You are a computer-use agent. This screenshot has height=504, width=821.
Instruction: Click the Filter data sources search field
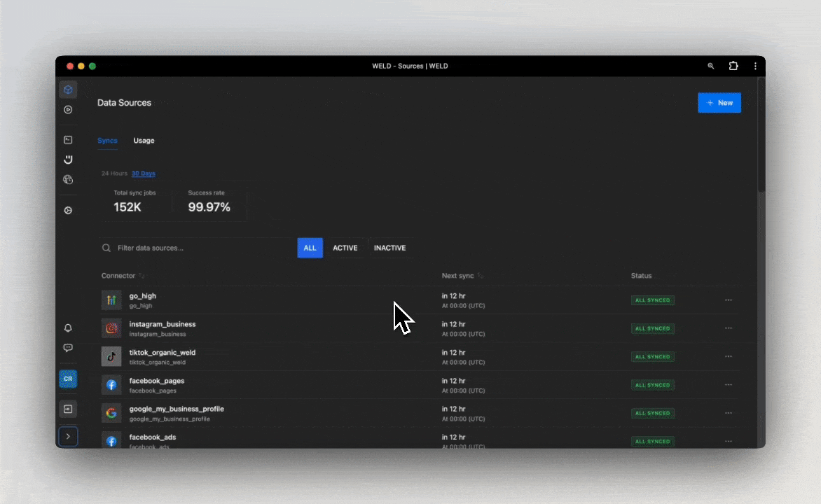[x=203, y=248]
